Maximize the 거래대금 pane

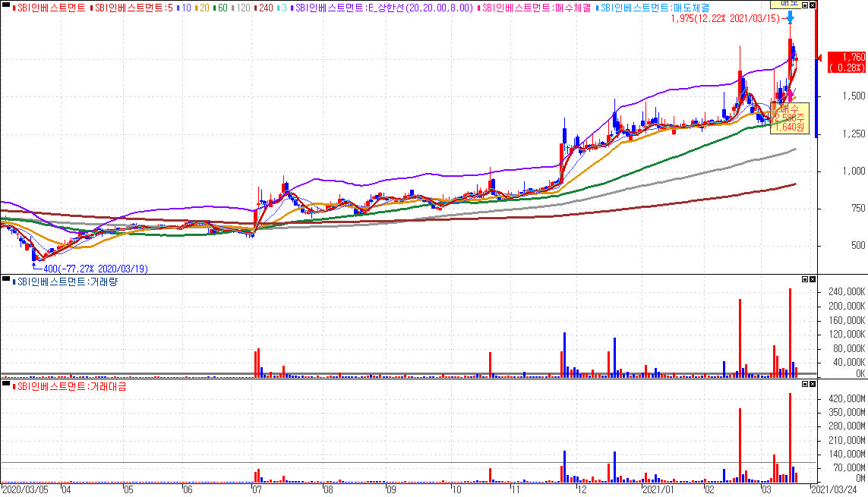click(x=805, y=384)
